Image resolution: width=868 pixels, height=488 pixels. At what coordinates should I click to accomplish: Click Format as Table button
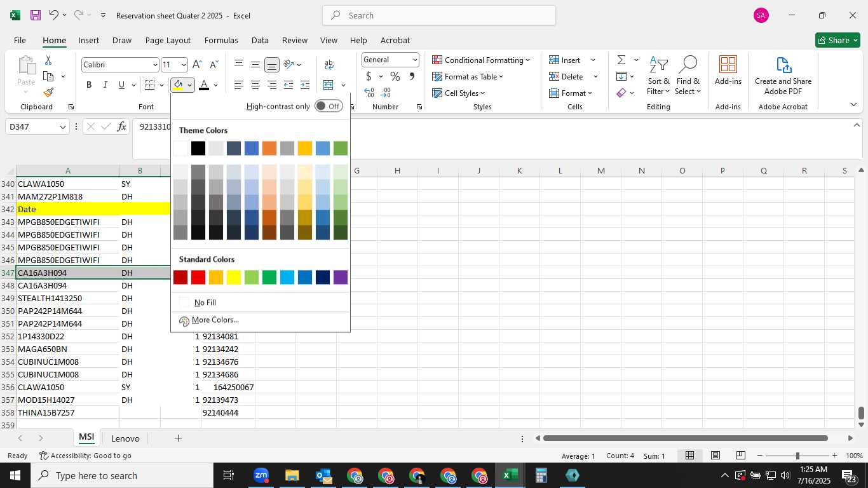click(468, 76)
